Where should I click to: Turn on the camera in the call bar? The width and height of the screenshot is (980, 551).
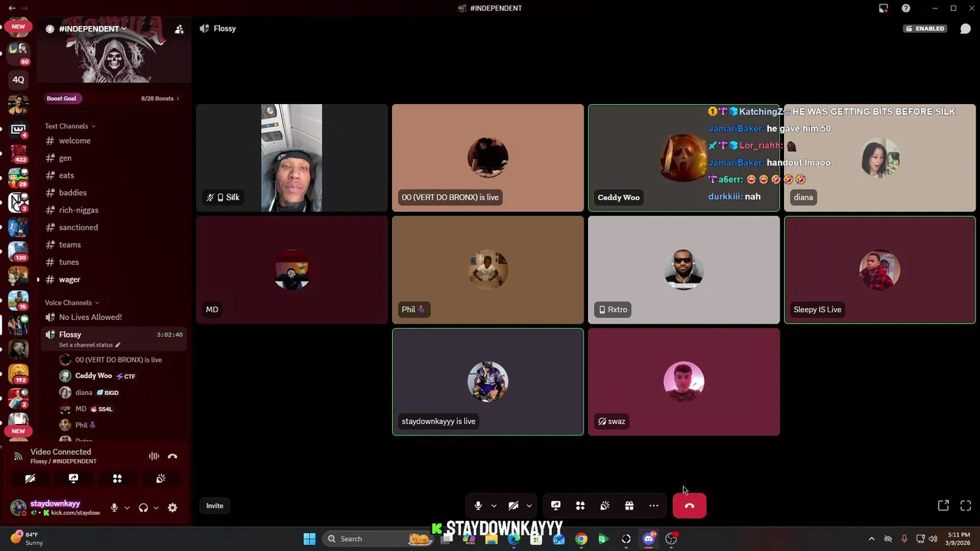coord(513,506)
